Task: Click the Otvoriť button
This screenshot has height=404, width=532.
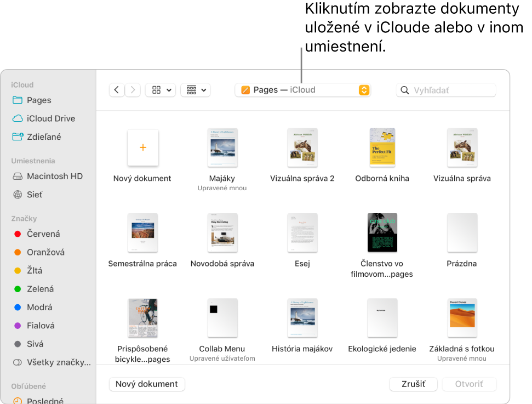Action: pos(468,384)
